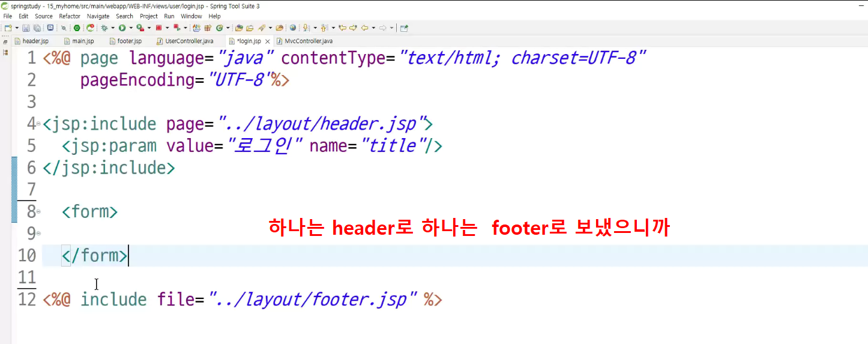Open the Refactor menu
The height and width of the screenshot is (344, 868).
[70, 16]
